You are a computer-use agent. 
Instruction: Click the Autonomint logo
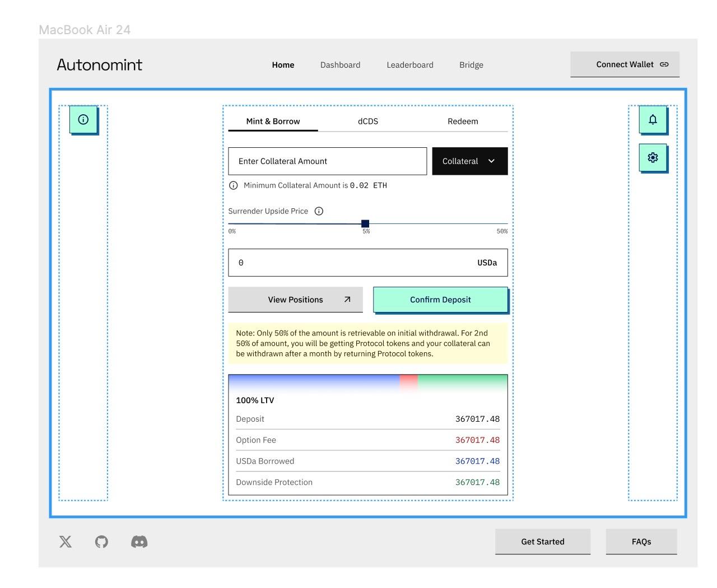100,65
